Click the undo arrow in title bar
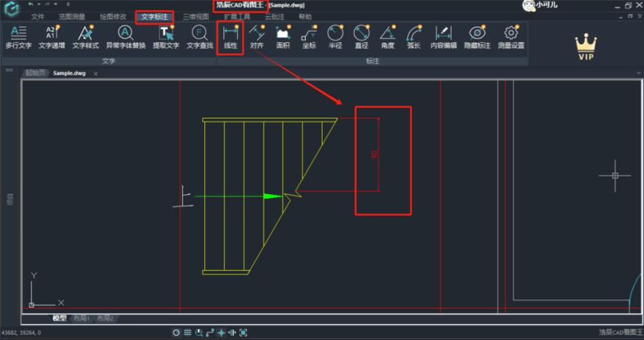Viewport: 644px width, 340px height. click(x=31, y=4)
